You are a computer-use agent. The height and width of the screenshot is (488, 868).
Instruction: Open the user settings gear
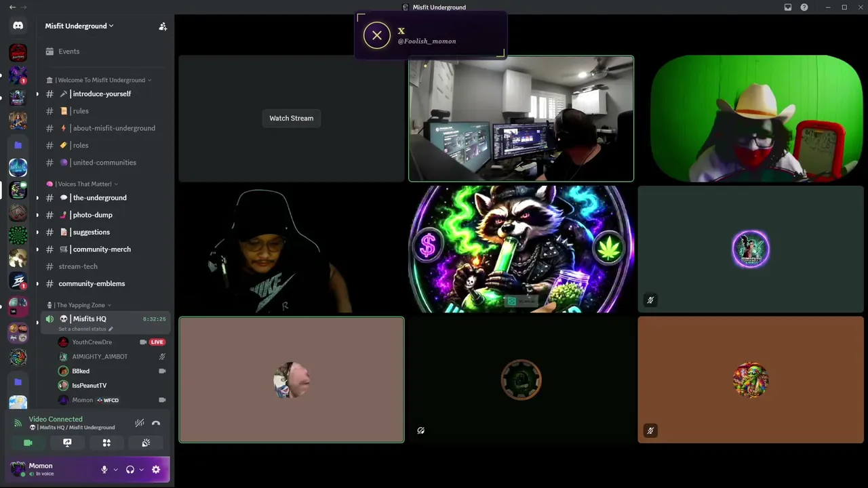(x=156, y=469)
